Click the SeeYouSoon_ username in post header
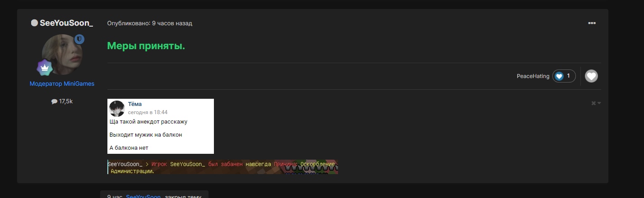The image size is (644, 198). (x=66, y=23)
